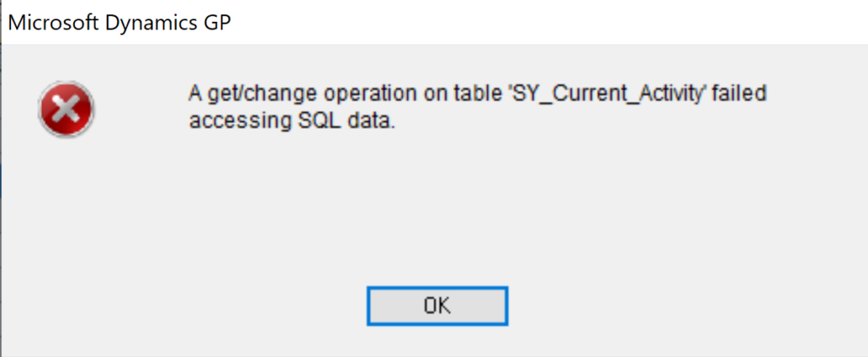Click the 'accessing SQL data.' message line
The width and height of the screenshot is (868, 357).
tap(292, 121)
